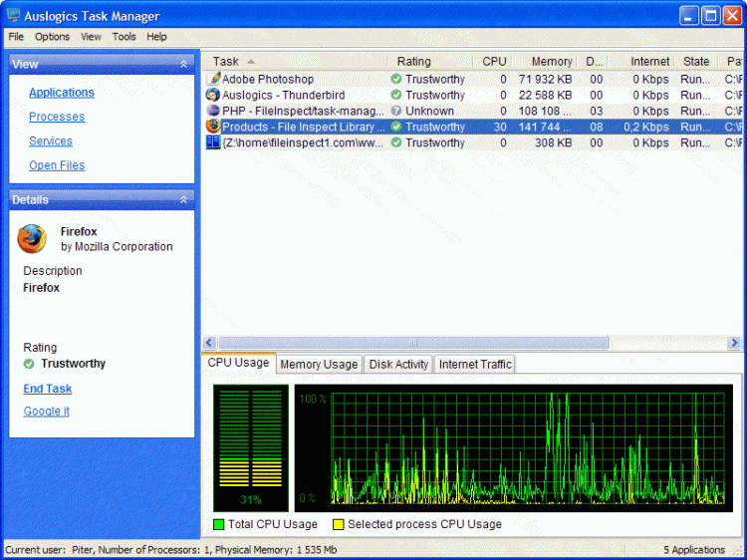The height and width of the screenshot is (560, 747).
Task: Sort by the D... disk column header
Action: (592, 62)
